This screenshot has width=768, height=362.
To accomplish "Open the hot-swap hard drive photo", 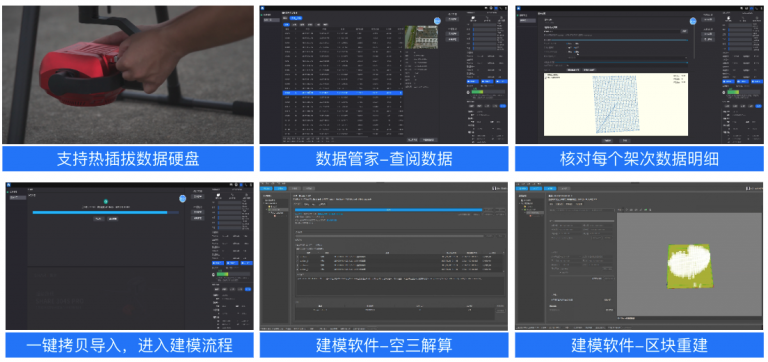I will pyautogui.click(x=128, y=74).
